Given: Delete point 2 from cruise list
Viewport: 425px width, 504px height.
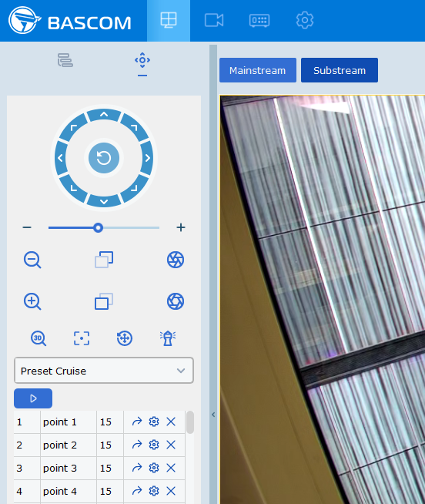Looking at the screenshot, I should [171, 445].
